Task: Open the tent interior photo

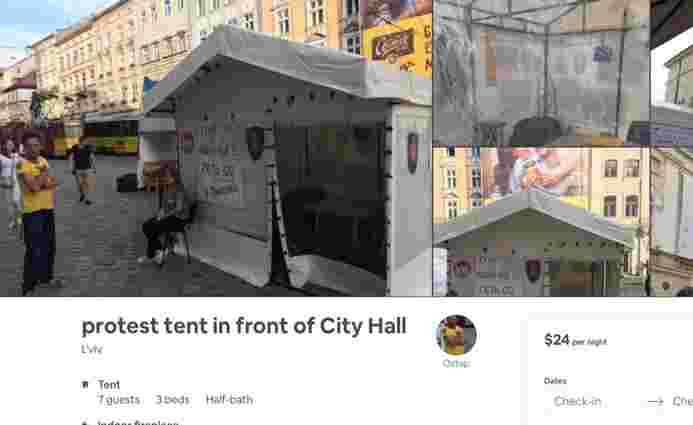Action: [x=541, y=72]
